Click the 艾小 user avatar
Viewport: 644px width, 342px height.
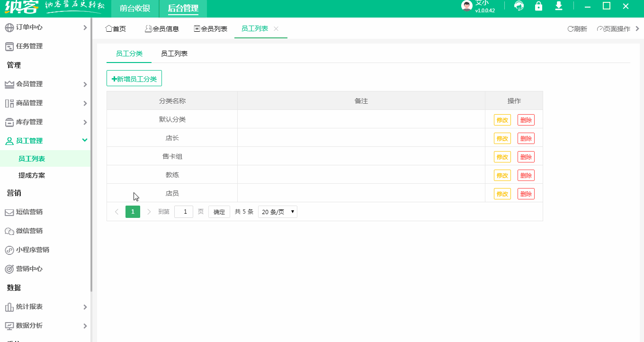(465, 6)
